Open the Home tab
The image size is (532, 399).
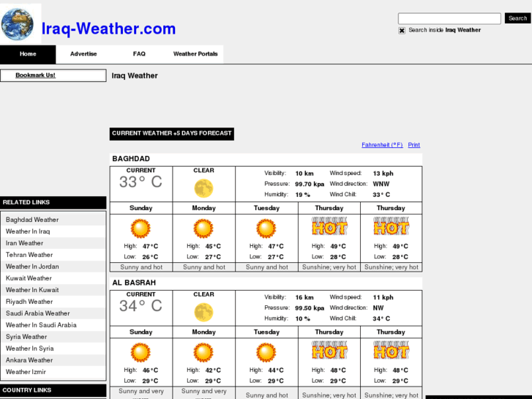click(x=28, y=54)
